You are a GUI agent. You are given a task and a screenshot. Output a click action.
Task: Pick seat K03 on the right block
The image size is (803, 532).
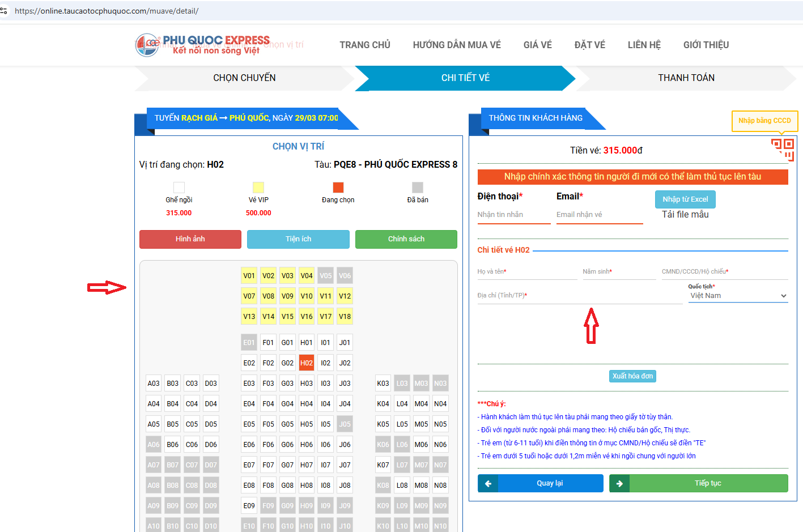(x=383, y=384)
